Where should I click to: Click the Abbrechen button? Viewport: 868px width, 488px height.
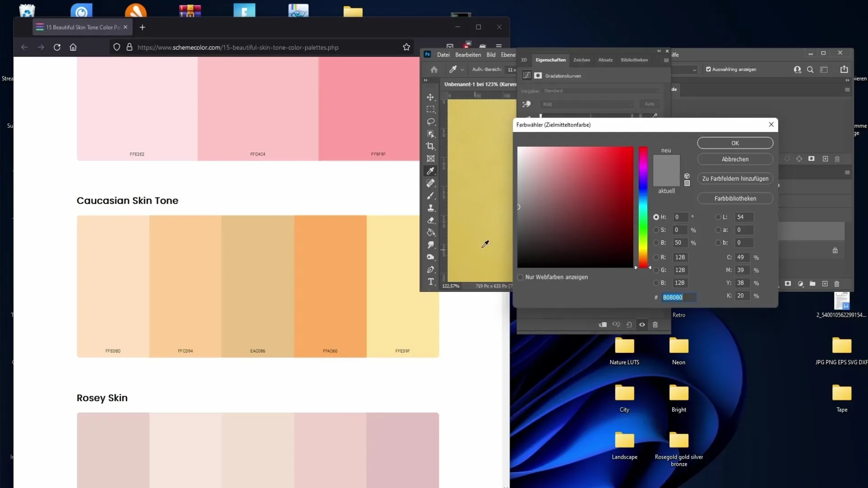pyautogui.click(x=735, y=159)
